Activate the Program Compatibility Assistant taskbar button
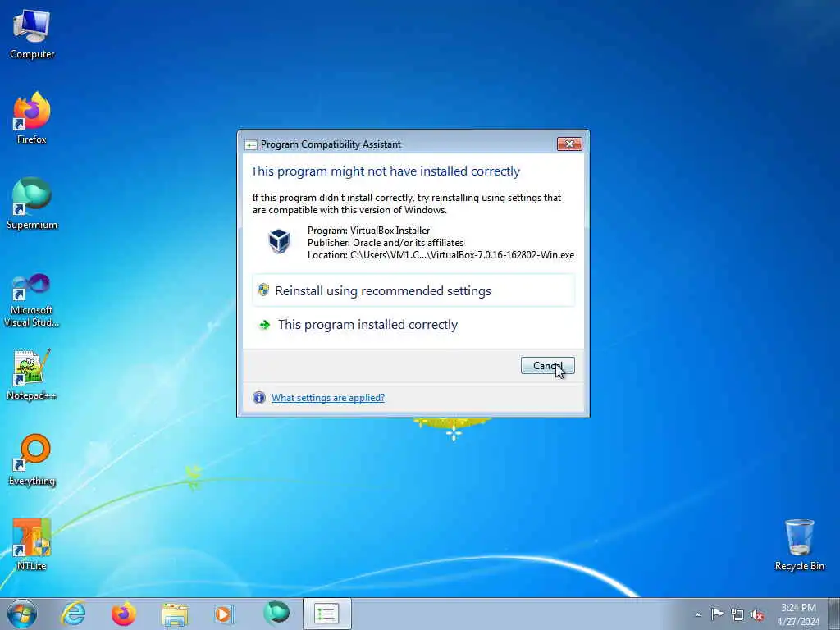 click(326, 614)
